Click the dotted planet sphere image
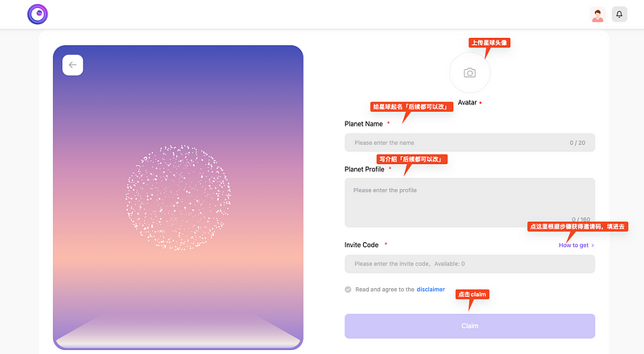 tap(178, 197)
